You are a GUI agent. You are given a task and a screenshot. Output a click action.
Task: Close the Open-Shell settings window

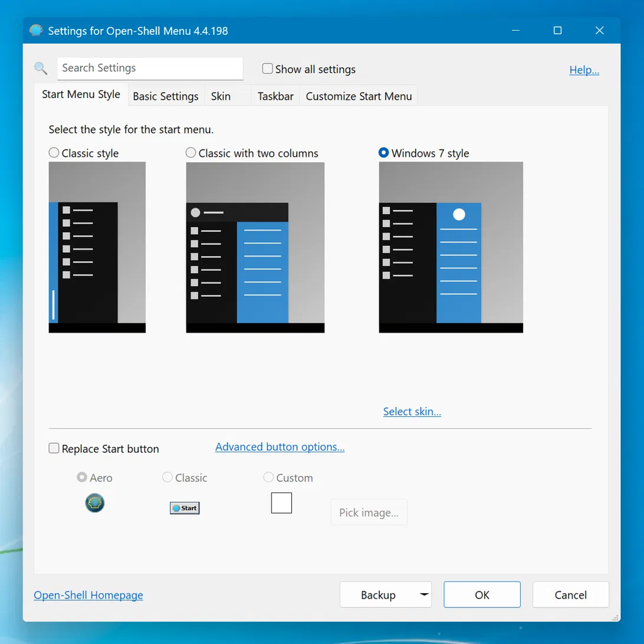599,30
